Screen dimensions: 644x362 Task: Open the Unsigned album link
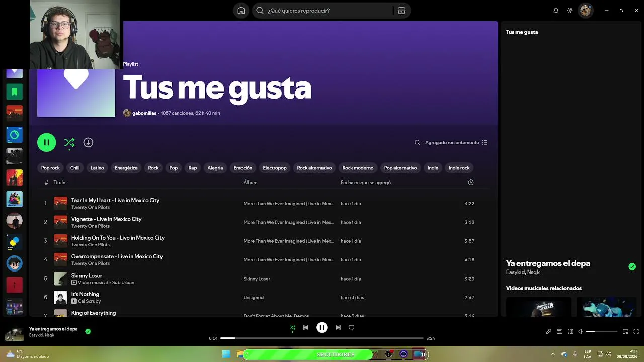tap(254, 298)
